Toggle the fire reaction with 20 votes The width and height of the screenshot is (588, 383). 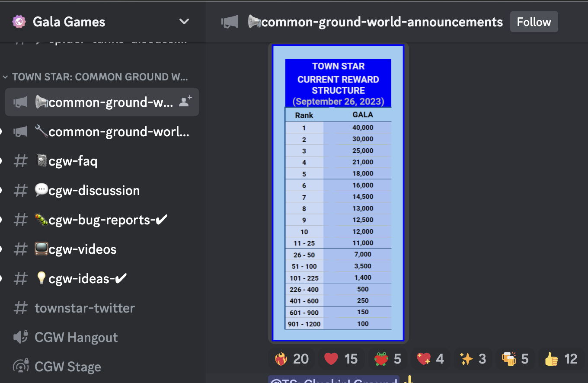[x=292, y=359]
